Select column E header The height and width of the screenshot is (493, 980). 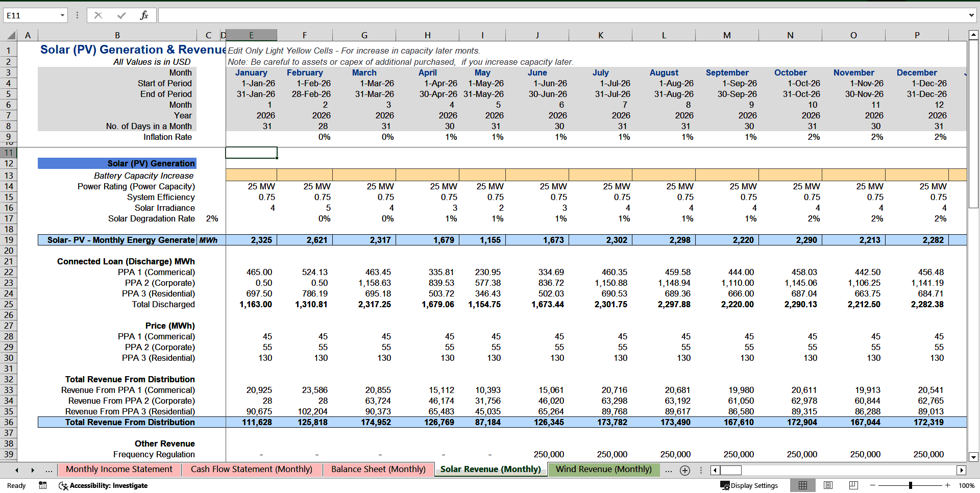[251, 35]
